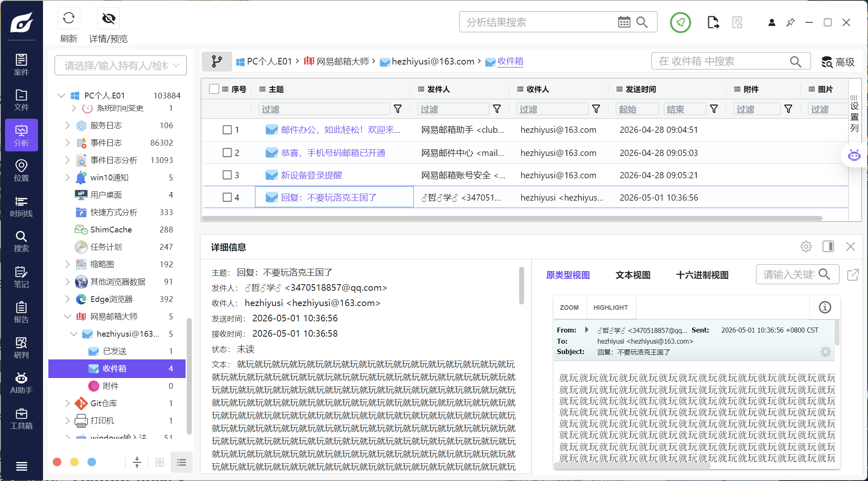
Task: Collapse the PC个人.E01 tree node
Action: pos(62,96)
